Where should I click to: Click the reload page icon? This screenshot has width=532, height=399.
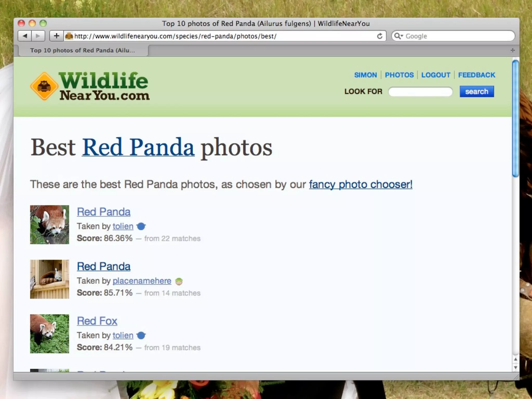tap(380, 36)
